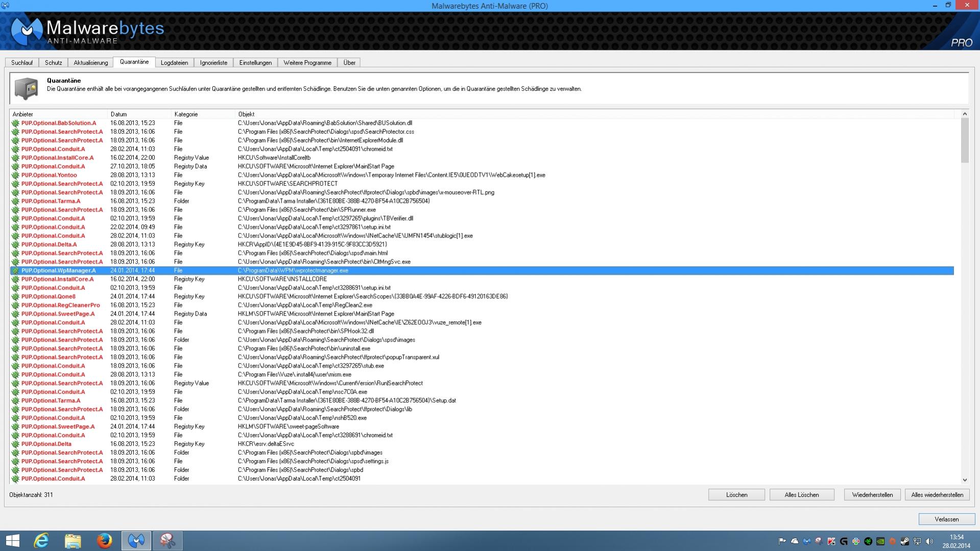Open File Explorer from the taskbar
The height and width of the screenshot is (551, 980).
[73, 540]
